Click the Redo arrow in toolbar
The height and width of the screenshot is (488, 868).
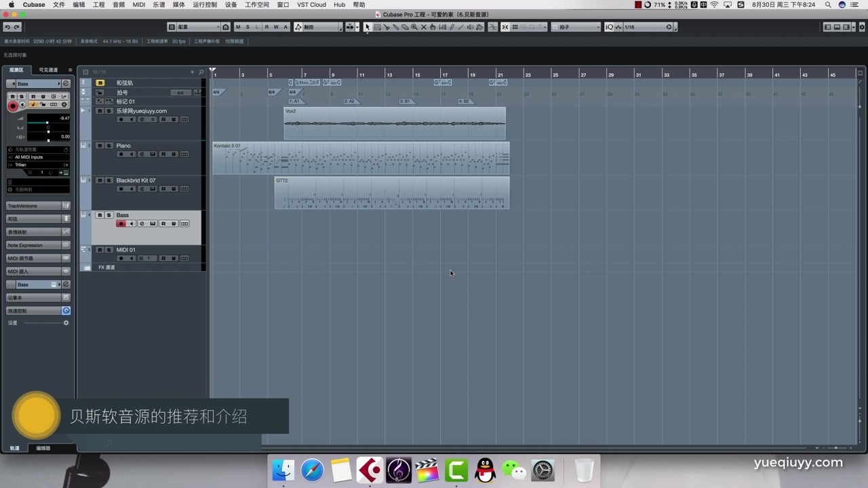17,27
